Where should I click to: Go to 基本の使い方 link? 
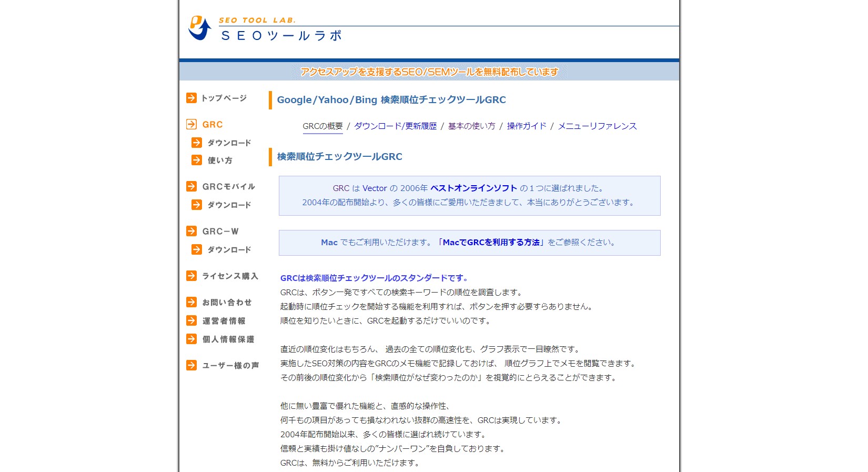[471, 126]
